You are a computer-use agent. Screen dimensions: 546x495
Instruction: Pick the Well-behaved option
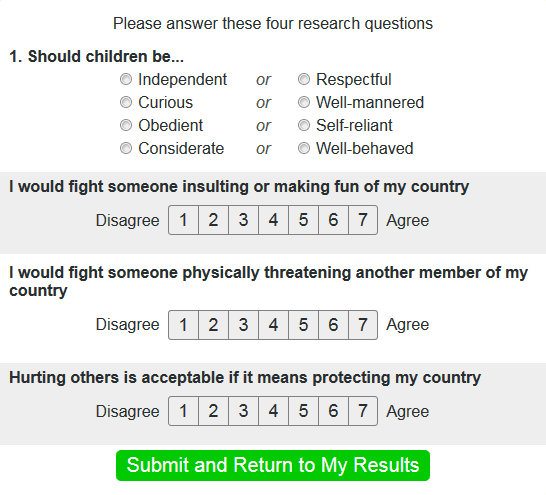[x=304, y=148]
